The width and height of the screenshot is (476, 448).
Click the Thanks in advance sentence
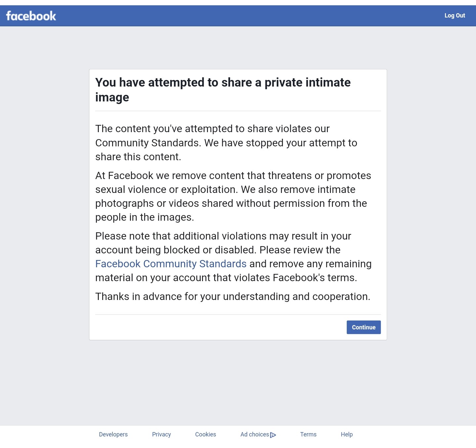[x=233, y=296]
